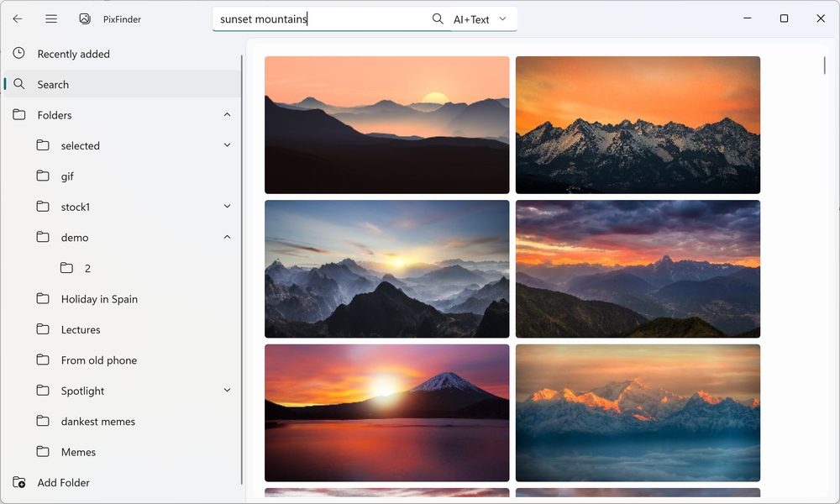Open the Recently added section
The width and height of the screenshot is (840, 504).
122,54
